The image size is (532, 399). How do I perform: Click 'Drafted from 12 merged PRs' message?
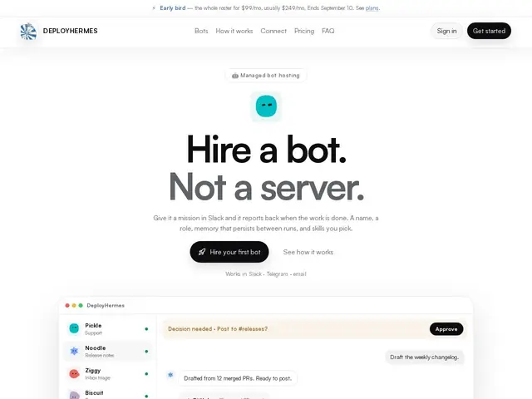pyautogui.click(x=238, y=378)
